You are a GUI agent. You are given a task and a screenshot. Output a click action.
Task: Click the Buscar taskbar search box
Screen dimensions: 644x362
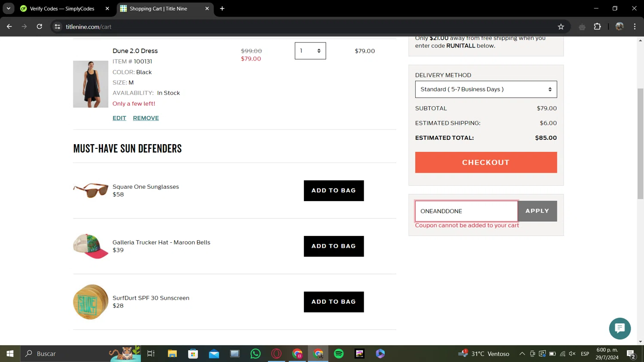(x=80, y=353)
